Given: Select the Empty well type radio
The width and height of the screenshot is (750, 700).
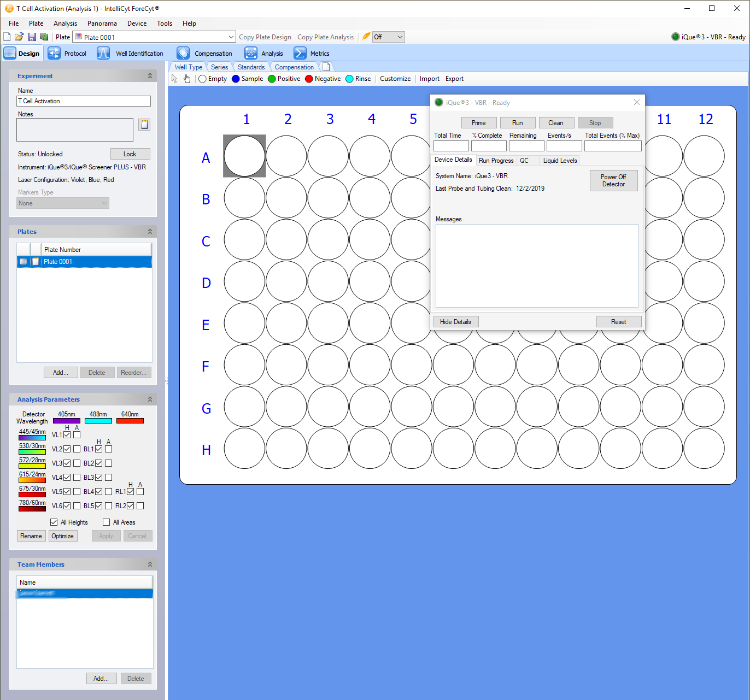Looking at the screenshot, I should point(203,79).
